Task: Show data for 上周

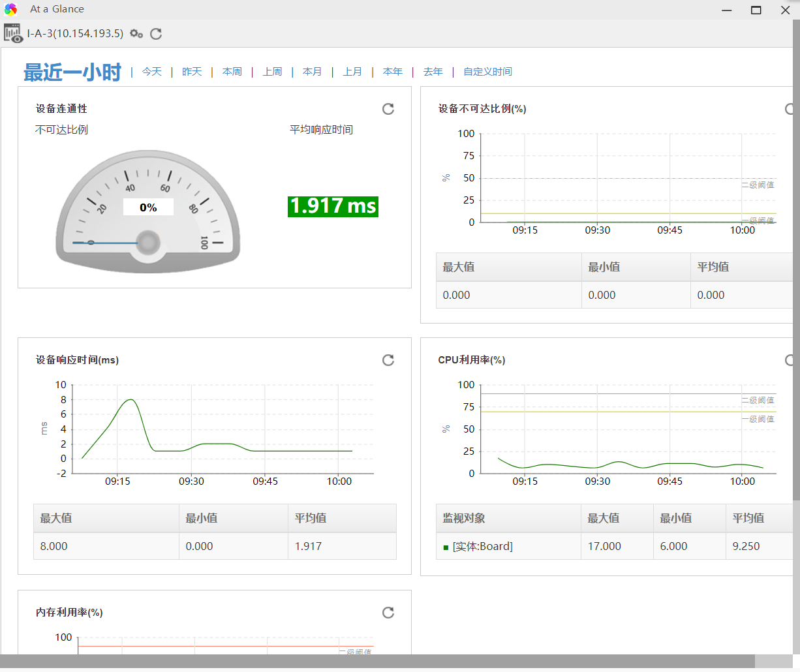Action: click(273, 72)
